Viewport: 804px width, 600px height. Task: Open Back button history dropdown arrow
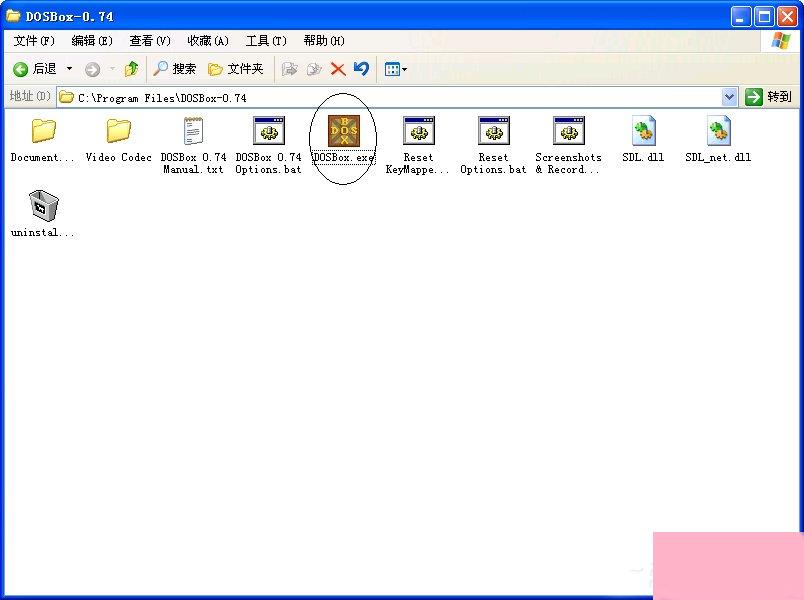click(x=70, y=69)
